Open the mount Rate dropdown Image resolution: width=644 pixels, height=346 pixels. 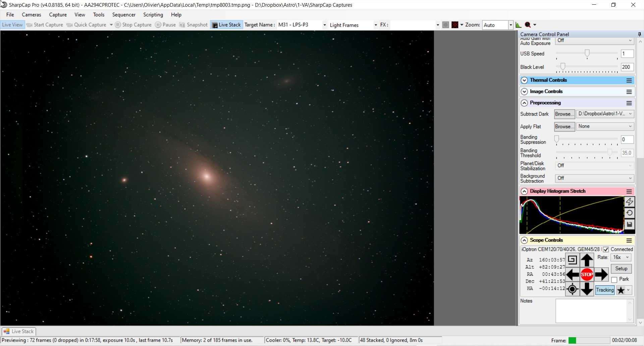click(621, 257)
